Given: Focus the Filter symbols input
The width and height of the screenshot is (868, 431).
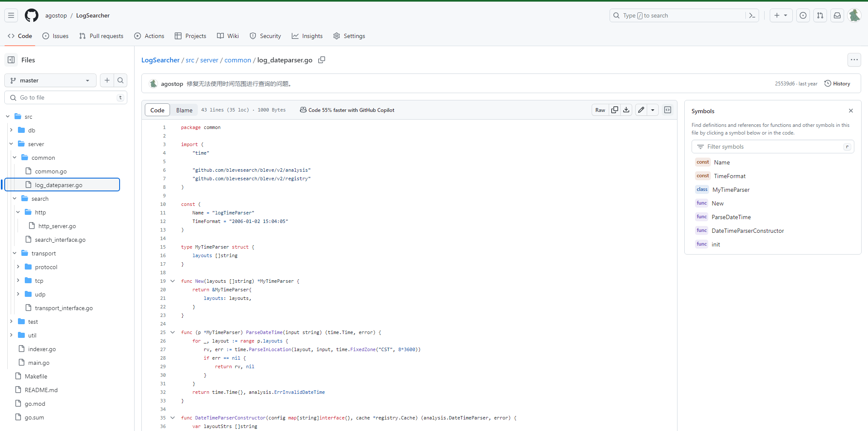Looking at the screenshot, I should point(773,147).
